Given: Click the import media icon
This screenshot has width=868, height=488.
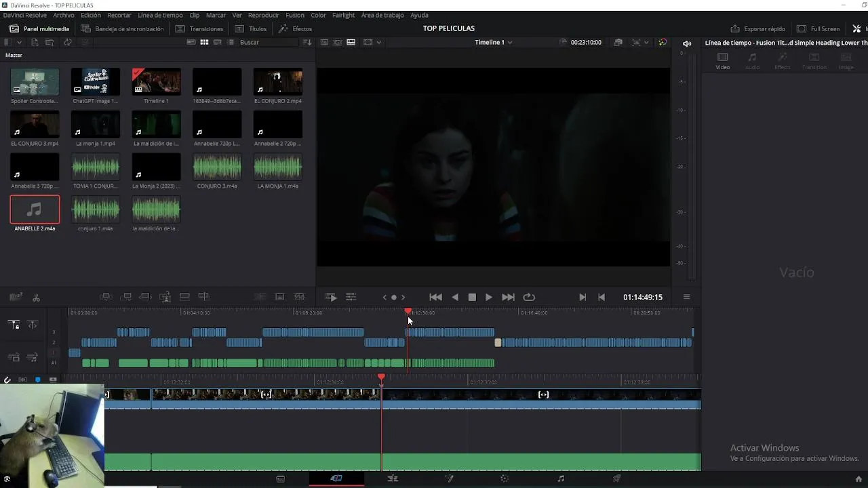Looking at the screenshot, I should click(x=35, y=42).
